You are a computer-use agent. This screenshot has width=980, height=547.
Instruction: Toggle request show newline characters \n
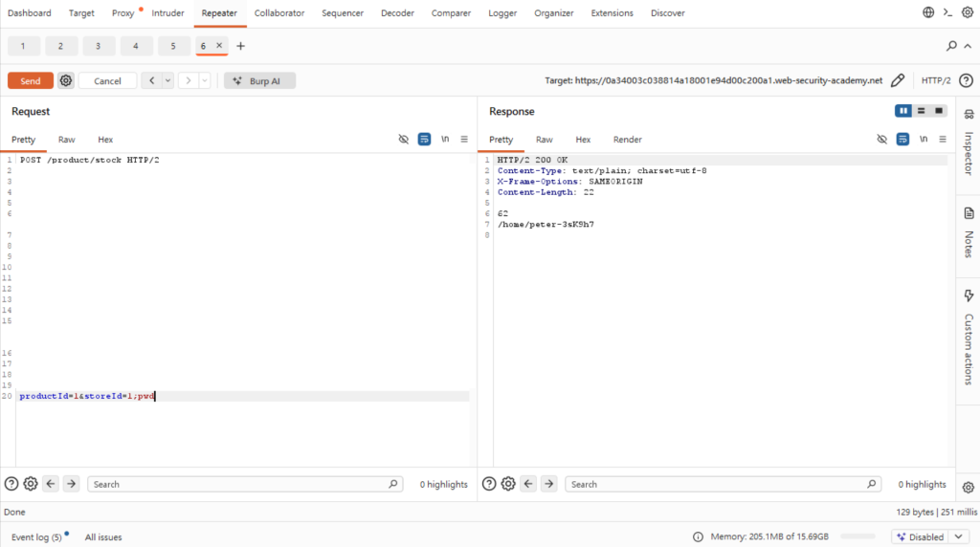[445, 139]
